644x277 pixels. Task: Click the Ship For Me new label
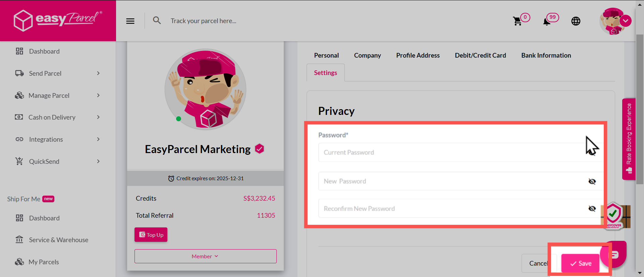pyautogui.click(x=48, y=199)
